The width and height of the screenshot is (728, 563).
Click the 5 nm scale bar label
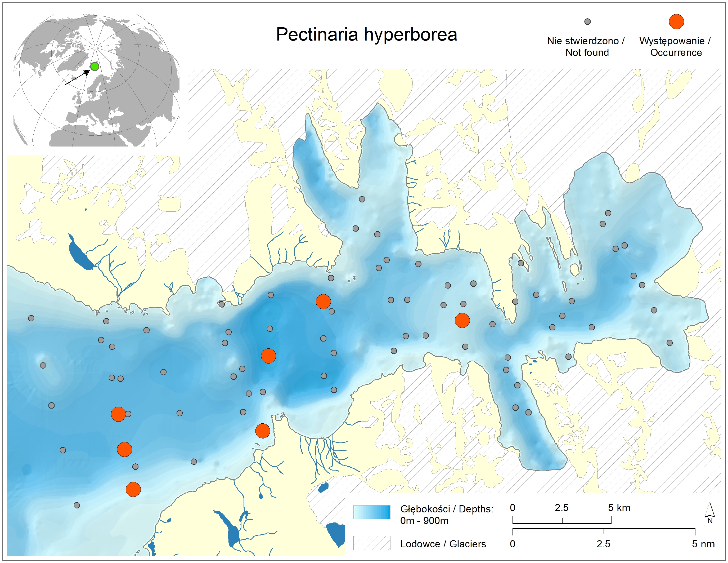(703, 544)
